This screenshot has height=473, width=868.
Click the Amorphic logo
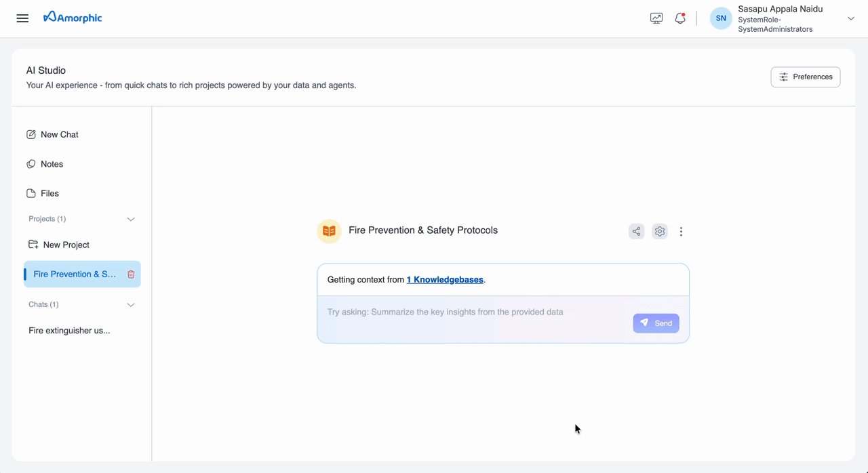point(73,17)
